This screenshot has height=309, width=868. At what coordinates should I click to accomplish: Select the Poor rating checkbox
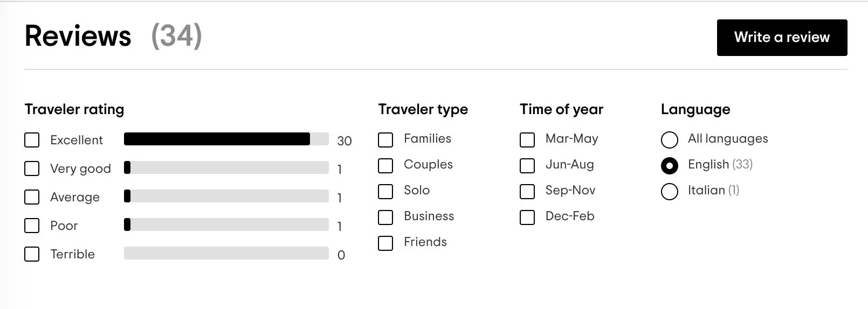tap(32, 226)
